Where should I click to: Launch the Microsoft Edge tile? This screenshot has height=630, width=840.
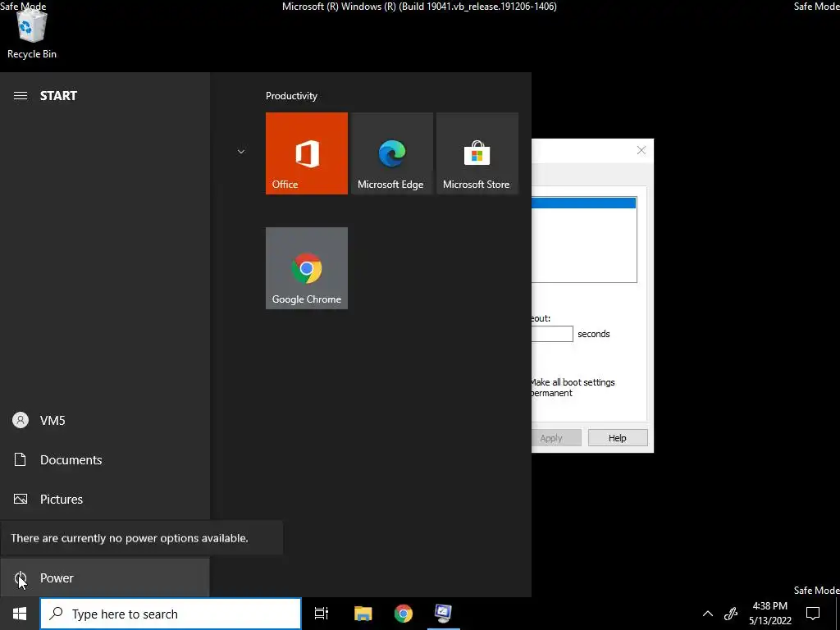(391, 153)
